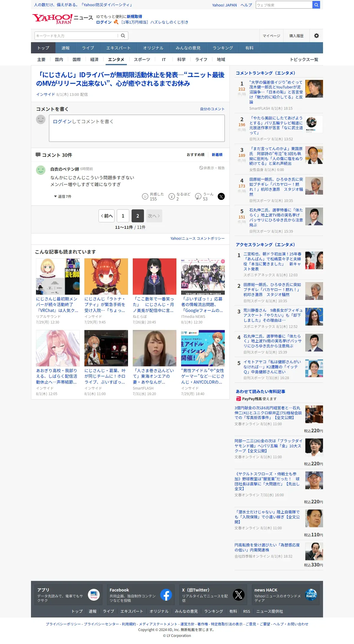354x644 pixels.
Task: Sort comments by おすすめ順
Action: click(196, 155)
